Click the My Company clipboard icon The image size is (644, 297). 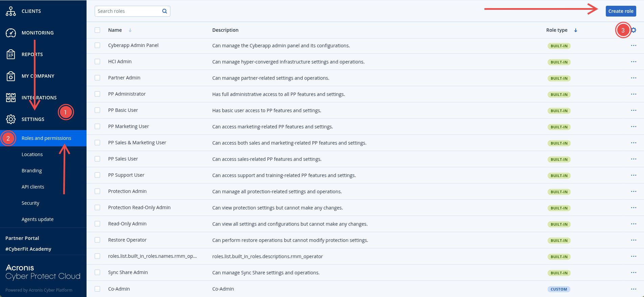pyautogui.click(x=11, y=76)
